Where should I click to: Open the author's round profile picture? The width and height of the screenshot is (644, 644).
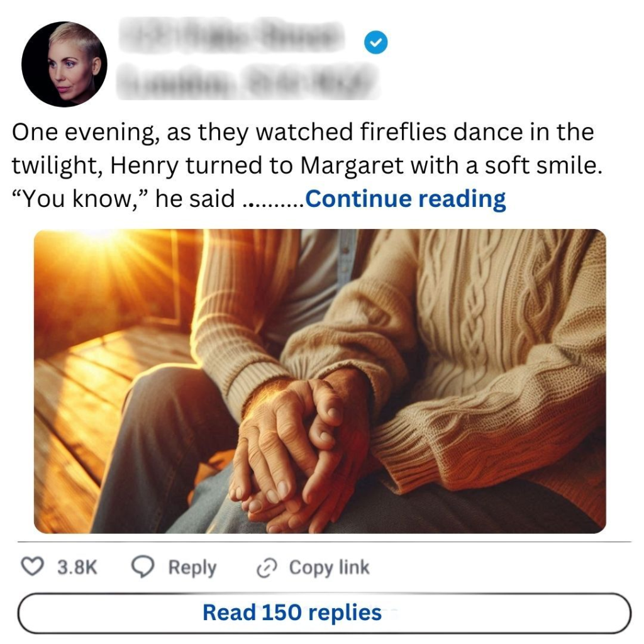(x=64, y=64)
